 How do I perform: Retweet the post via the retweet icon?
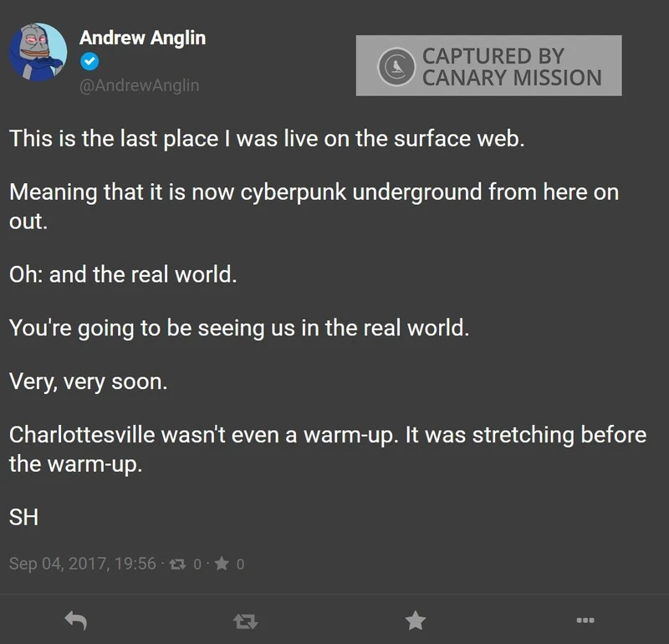(x=245, y=622)
